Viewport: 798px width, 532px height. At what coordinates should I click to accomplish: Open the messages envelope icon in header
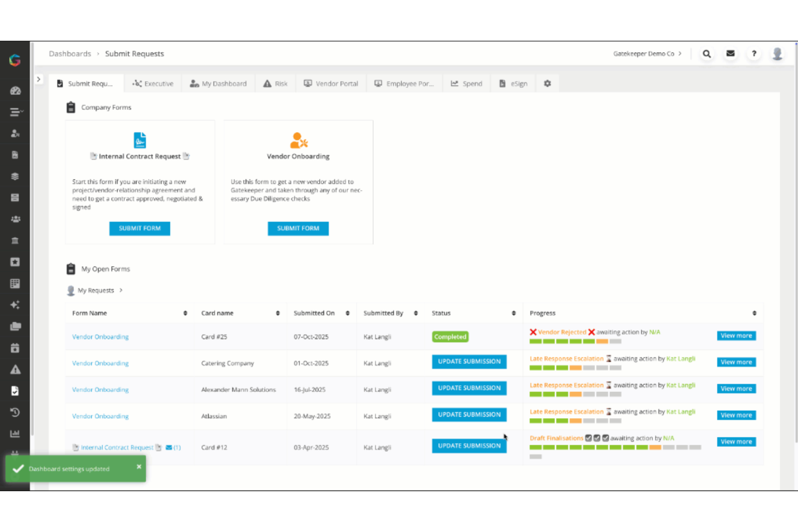[731, 53]
